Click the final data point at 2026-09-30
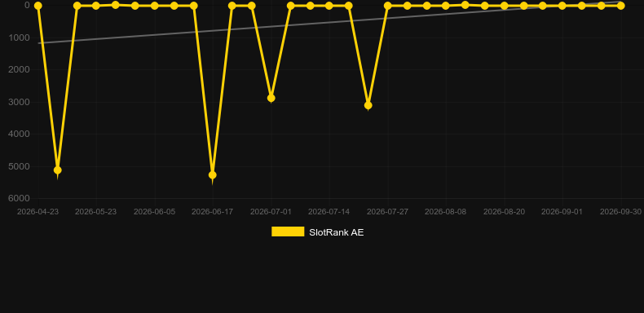The image size is (644, 313). click(x=620, y=6)
